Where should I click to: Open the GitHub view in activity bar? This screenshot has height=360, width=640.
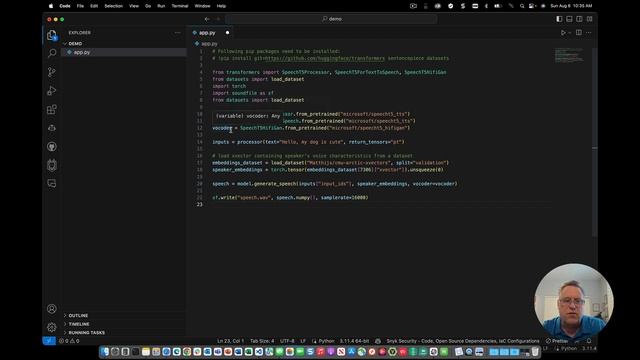52,147
